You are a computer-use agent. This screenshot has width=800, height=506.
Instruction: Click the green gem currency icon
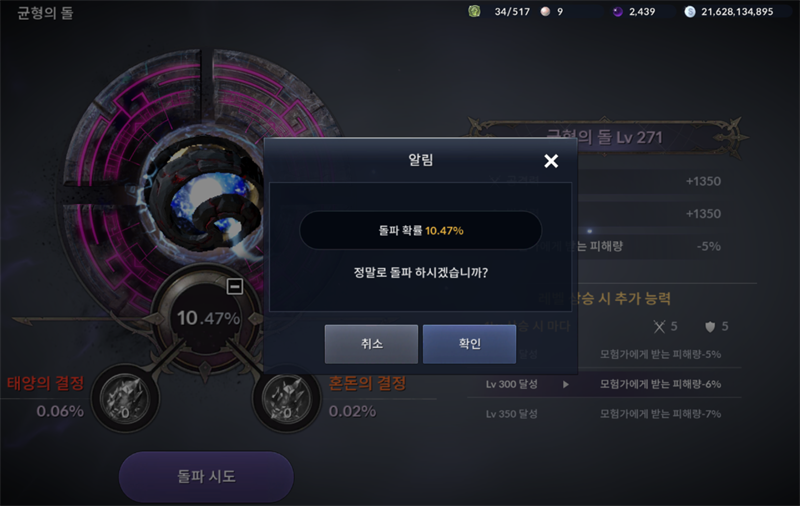(474, 11)
